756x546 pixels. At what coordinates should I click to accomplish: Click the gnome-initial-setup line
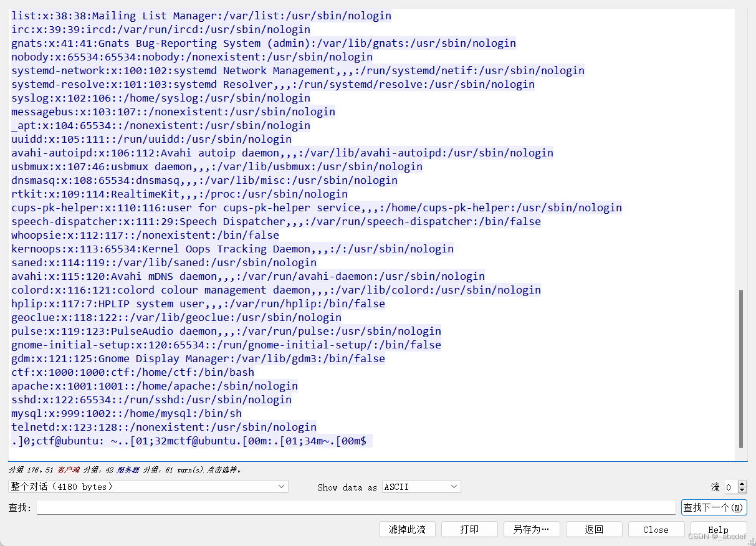coord(226,345)
